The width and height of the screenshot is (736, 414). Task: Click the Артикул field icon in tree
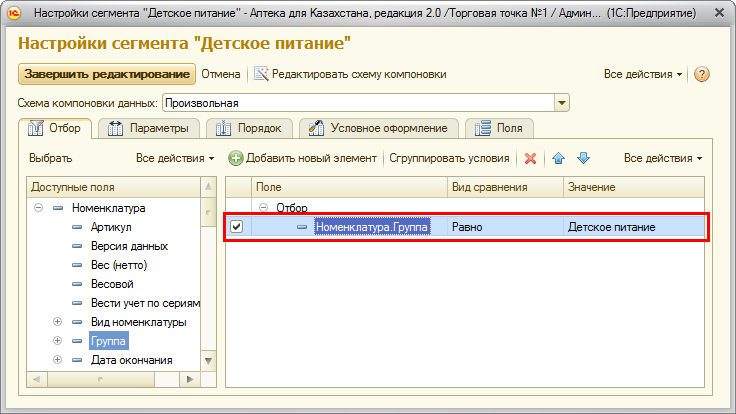[78, 227]
